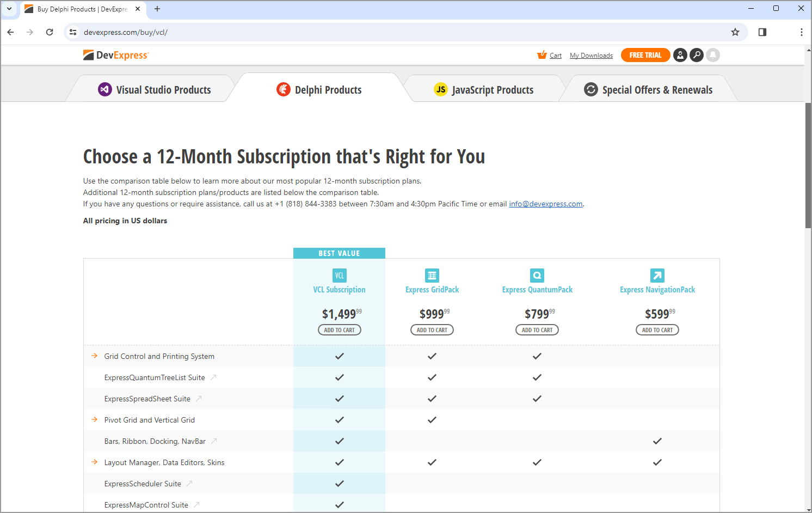Add Express NavigationPack to cart
This screenshot has height=513, width=812.
click(657, 330)
